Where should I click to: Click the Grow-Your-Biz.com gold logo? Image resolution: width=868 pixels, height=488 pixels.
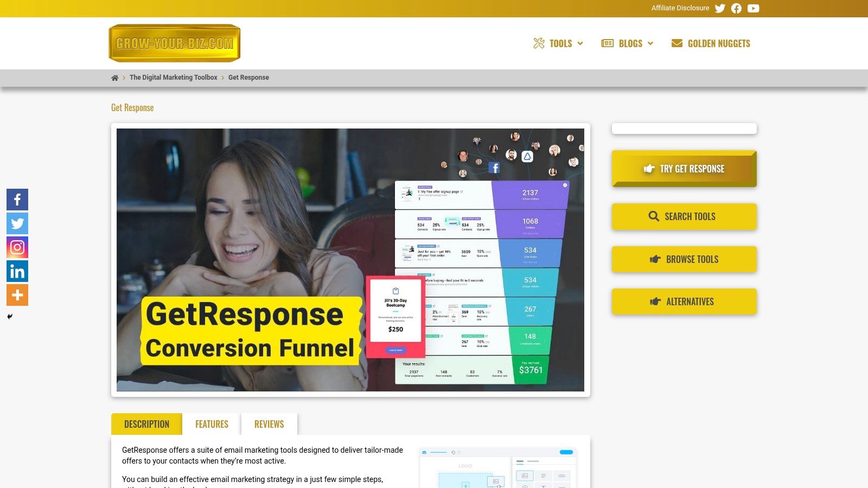click(x=175, y=43)
